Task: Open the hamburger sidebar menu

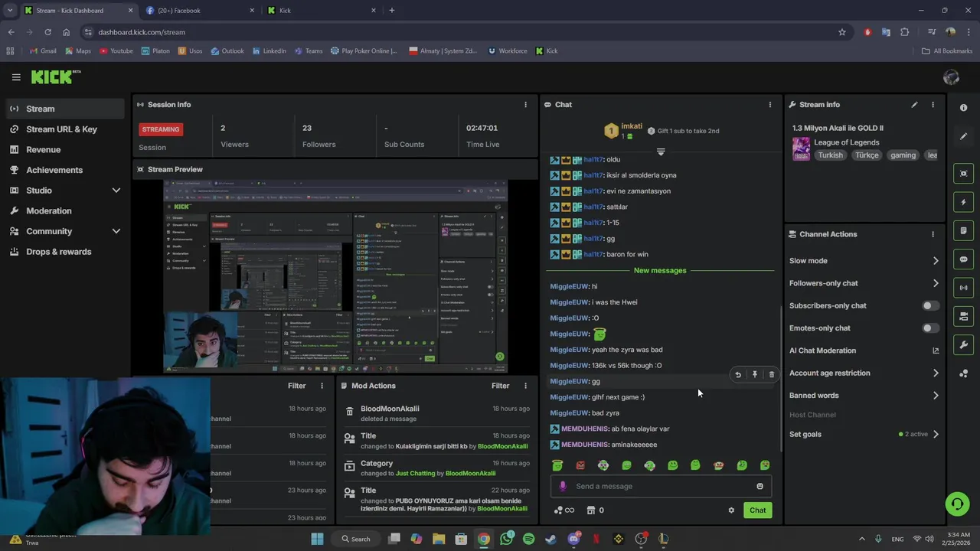Action: (x=16, y=77)
